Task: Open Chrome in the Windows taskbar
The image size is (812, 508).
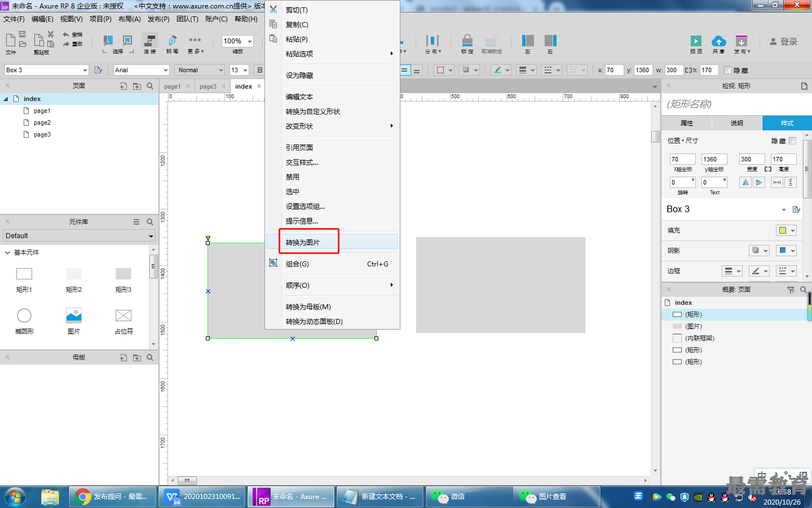Action: [112, 497]
